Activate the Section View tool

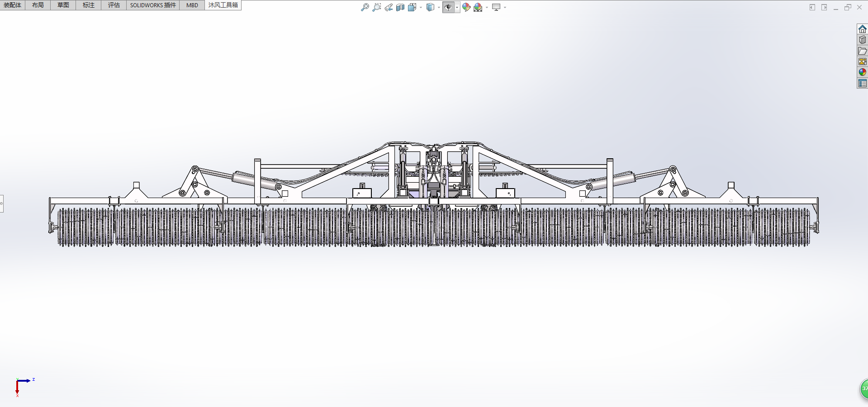[x=400, y=7]
